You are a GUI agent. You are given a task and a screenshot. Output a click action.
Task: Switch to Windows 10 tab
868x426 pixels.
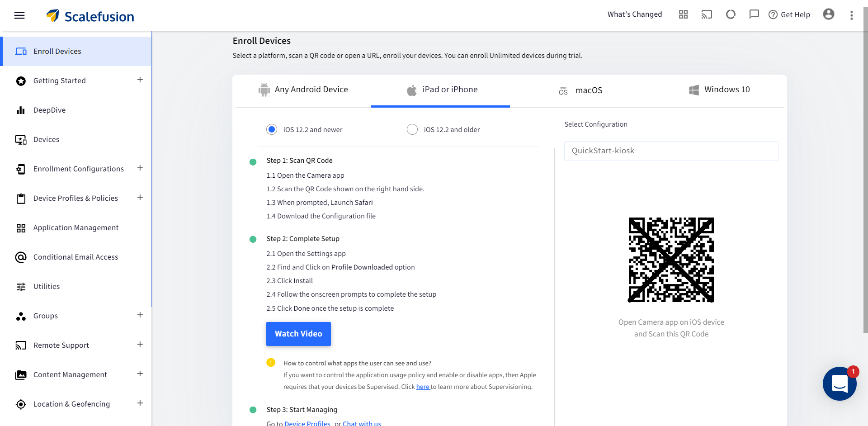coord(719,90)
